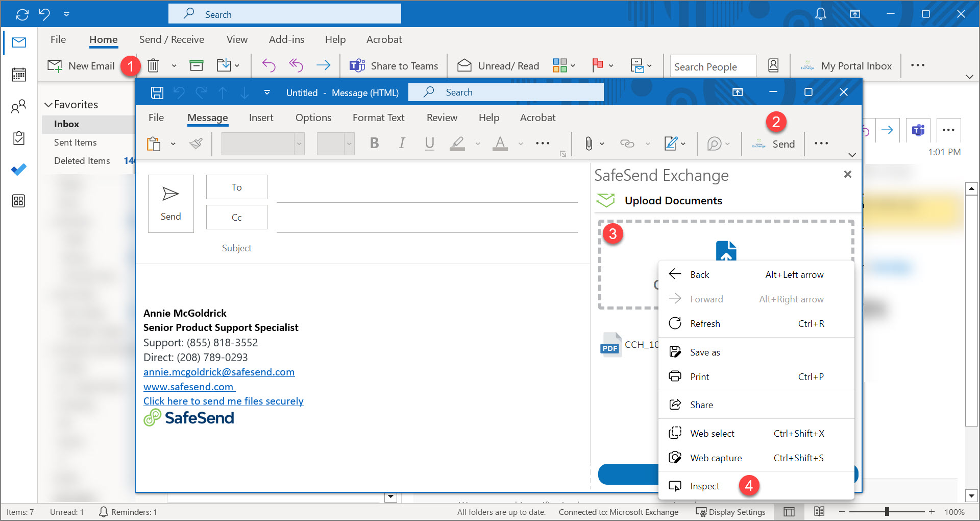Open the font size combo box
The width and height of the screenshot is (980, 521).
[x=335, y=144]
